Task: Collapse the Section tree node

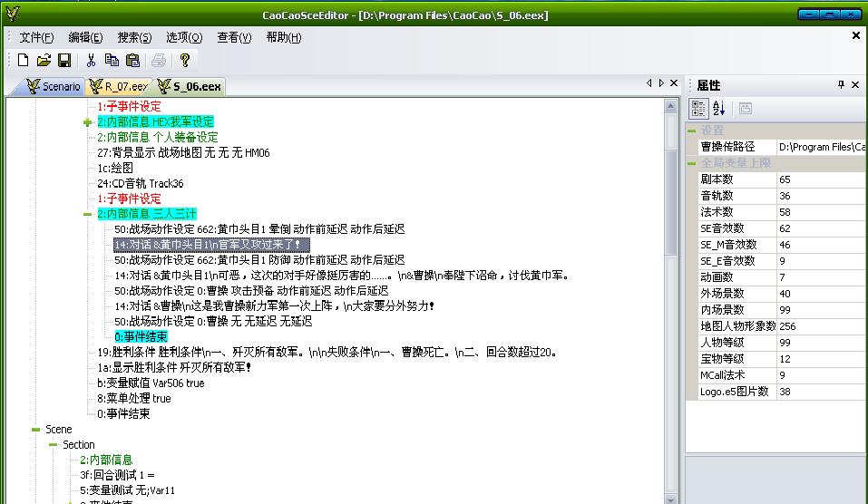Action: pos(54,445)
